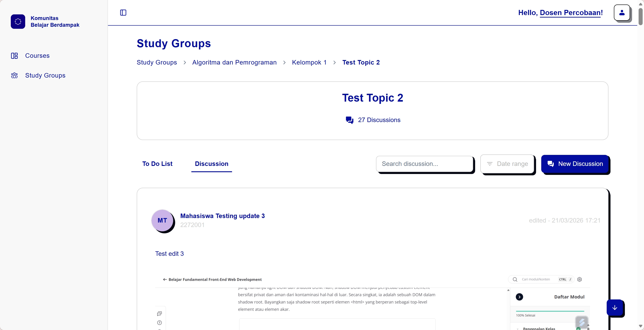
Task: Open the Date range filter
Action: (x=507, y=164)
